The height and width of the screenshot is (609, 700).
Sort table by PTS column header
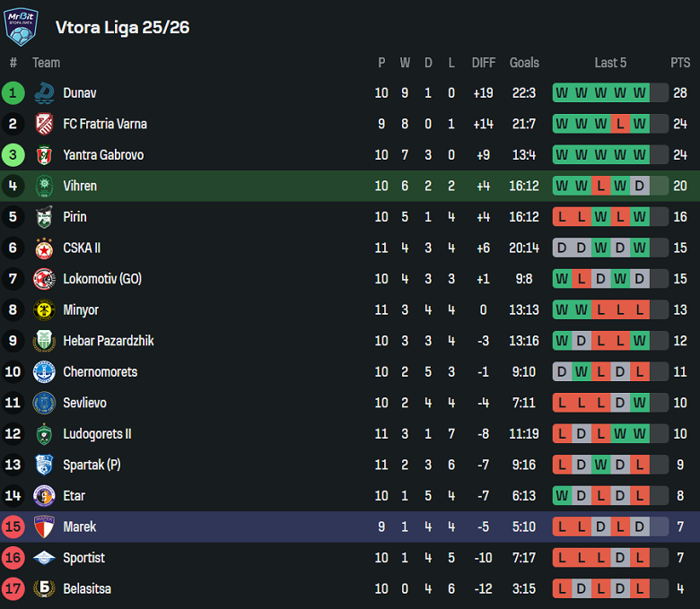tap(679, 63)
